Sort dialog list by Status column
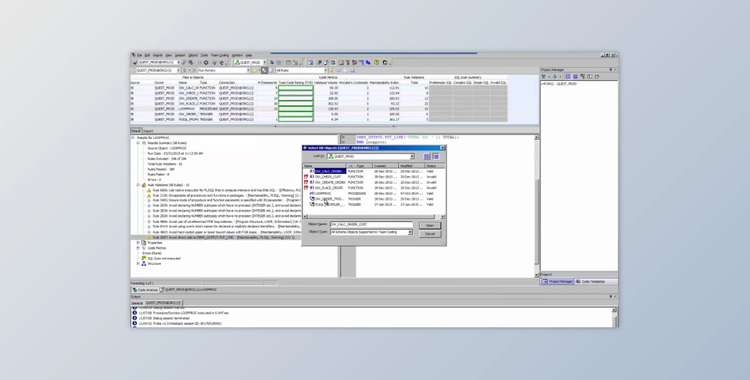 434,166
